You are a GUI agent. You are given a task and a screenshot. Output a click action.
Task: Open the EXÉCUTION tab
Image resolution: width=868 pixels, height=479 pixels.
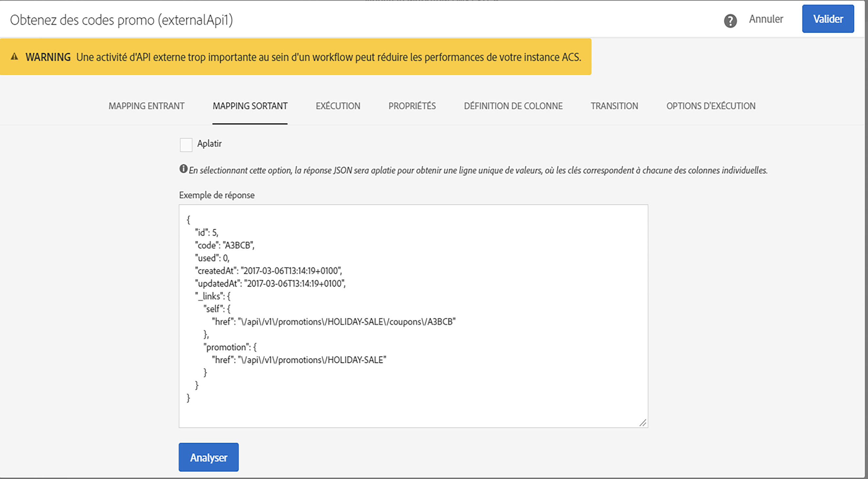338,106
